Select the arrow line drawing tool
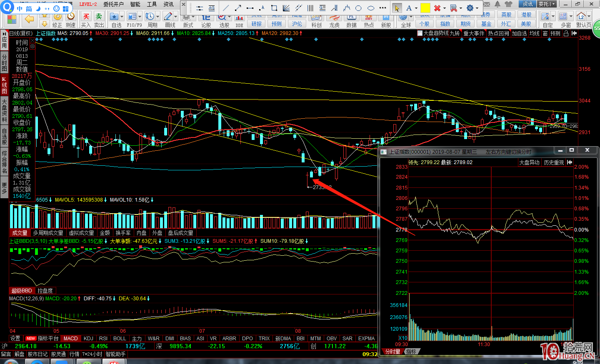 [x=238, y=8]
